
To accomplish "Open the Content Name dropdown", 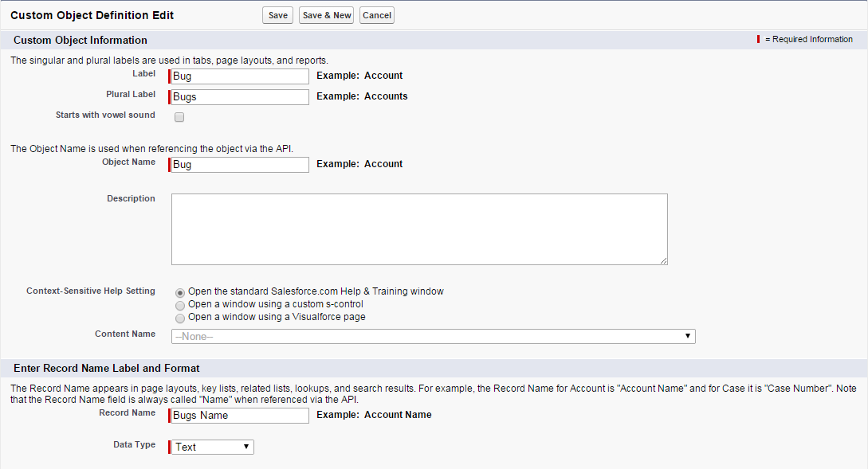I will (433, 336).
